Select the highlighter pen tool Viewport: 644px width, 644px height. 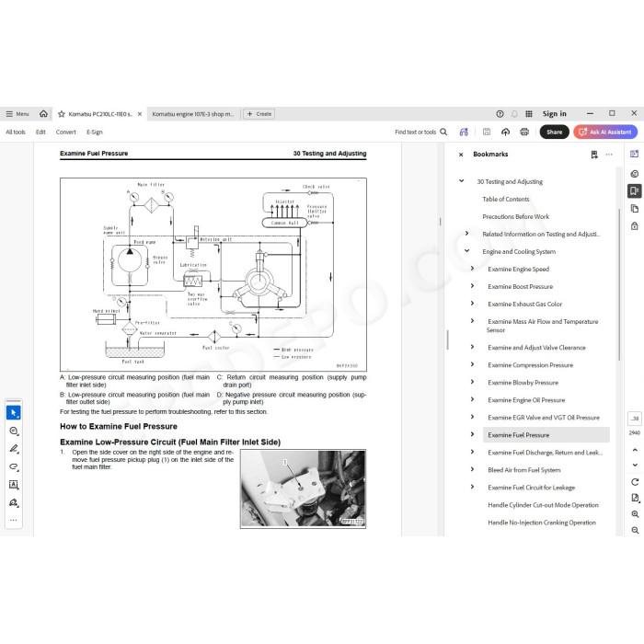(x=14, y=449)
